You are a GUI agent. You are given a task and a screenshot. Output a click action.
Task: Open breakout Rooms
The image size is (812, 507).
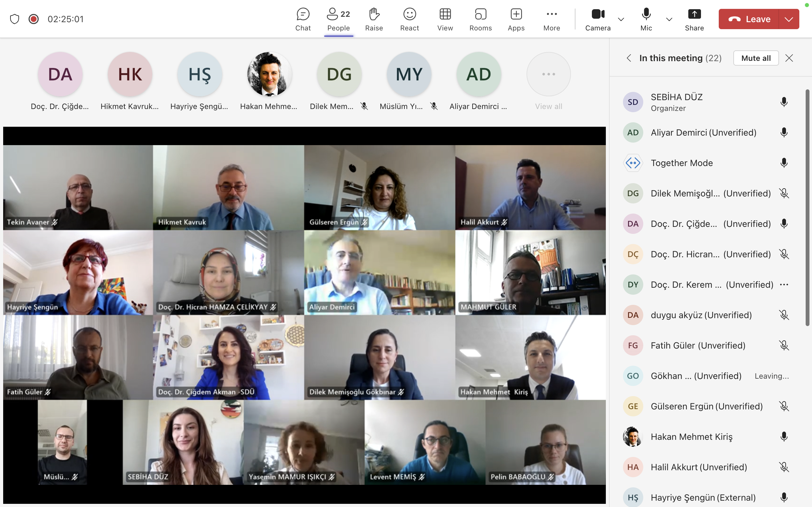pos(481,19)
